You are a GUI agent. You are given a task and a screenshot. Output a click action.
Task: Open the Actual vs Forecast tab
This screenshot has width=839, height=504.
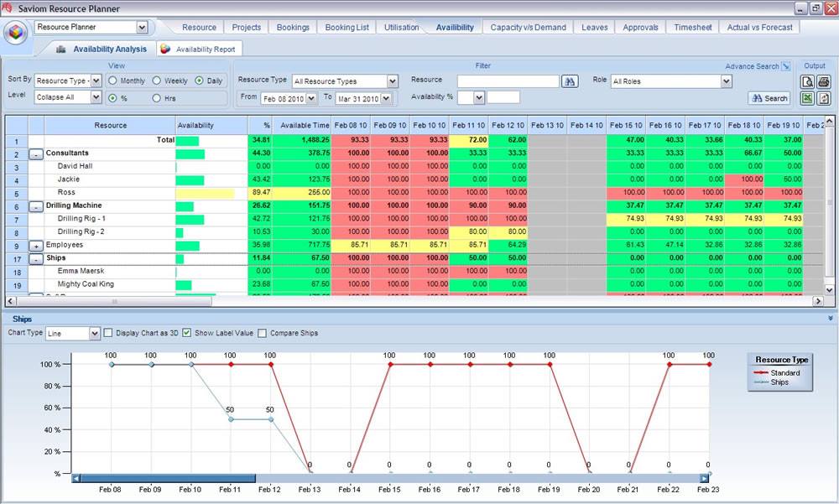[x=760, y=28]
